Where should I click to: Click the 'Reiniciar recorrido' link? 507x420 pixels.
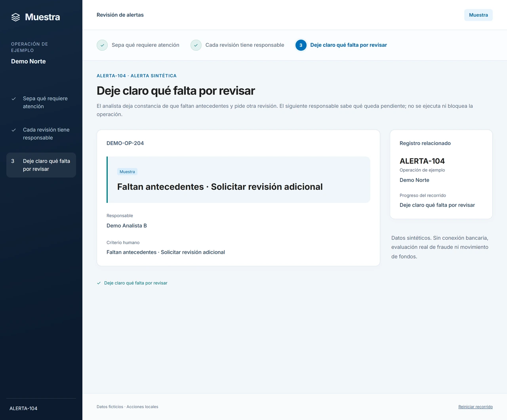pos(475,407)
